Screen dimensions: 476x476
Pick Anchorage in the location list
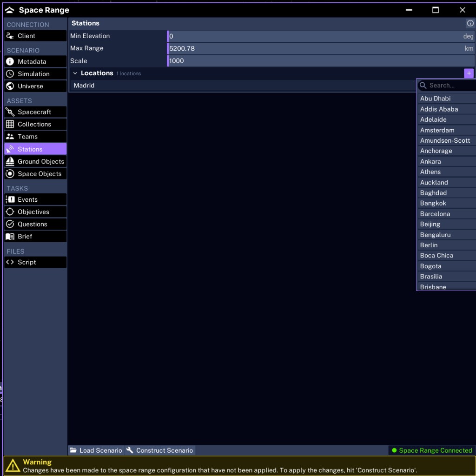point(447,151)
